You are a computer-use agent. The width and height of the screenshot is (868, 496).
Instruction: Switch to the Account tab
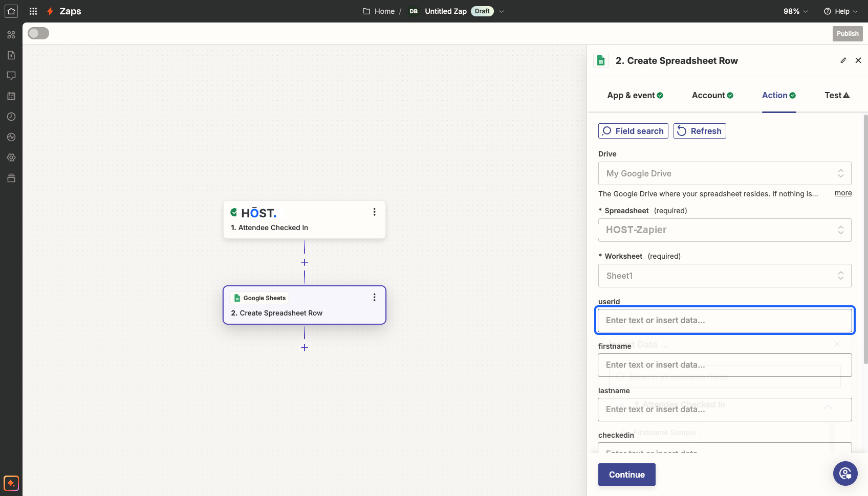(712, 95)
